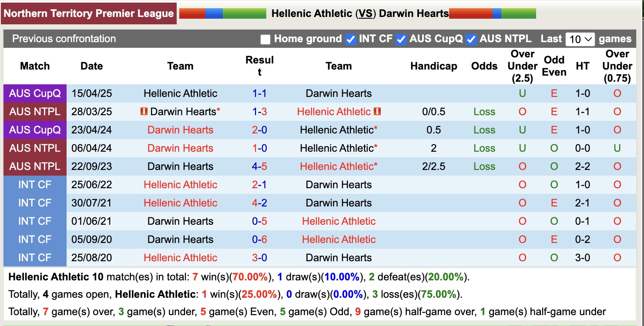Screen dimensions: 644x326
Task: Click the VS link in the header
Action: point(366,13)
